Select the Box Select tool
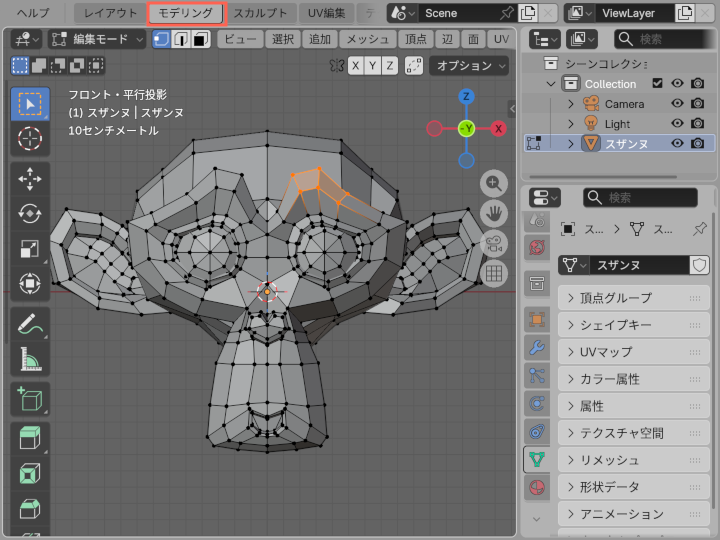The height and width of the screenshot is (540, 720). point(30,104)
